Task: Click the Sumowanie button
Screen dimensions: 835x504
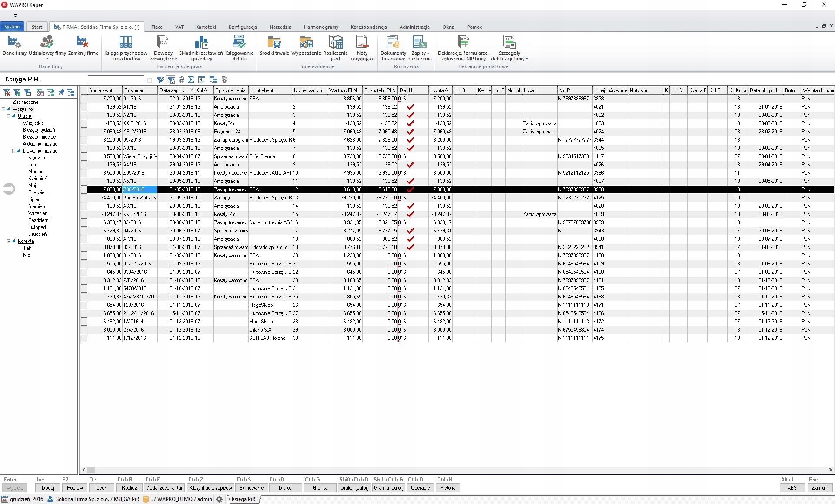Action: tap(251, 488)
